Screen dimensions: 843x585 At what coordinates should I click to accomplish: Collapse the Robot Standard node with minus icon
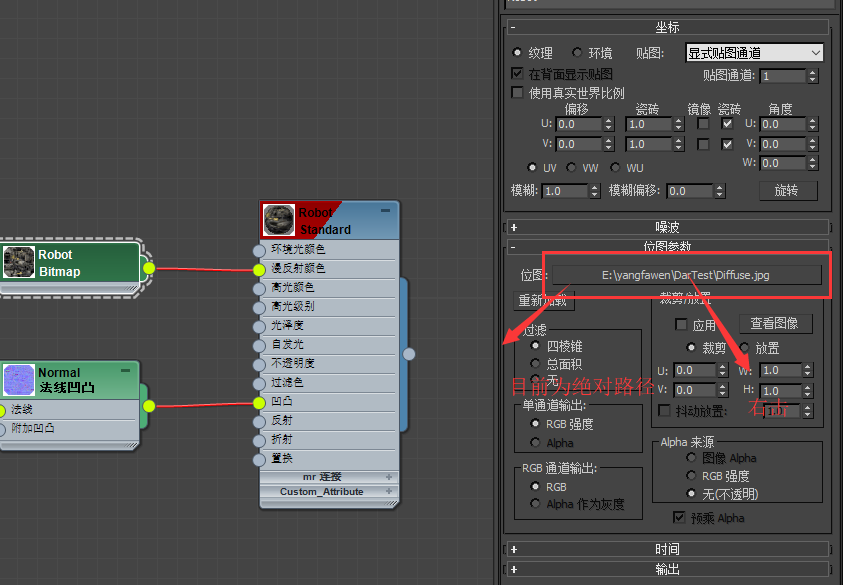(385, 210)
